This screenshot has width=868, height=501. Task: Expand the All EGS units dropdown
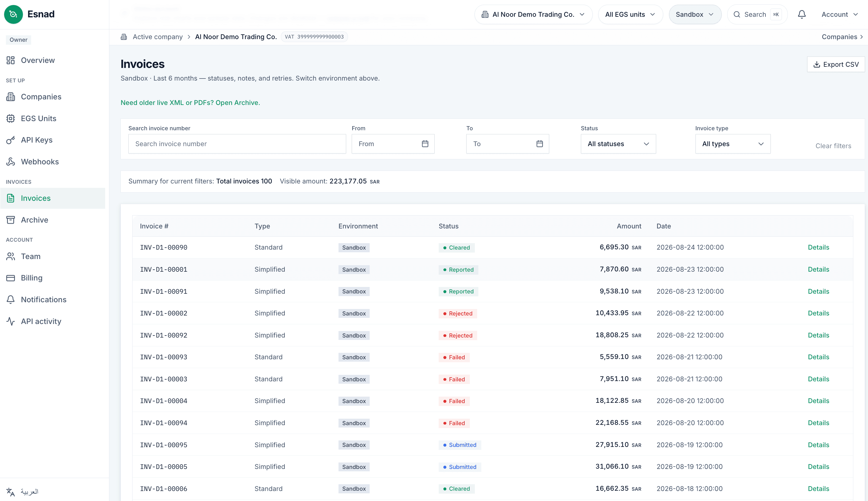point(630,14)
